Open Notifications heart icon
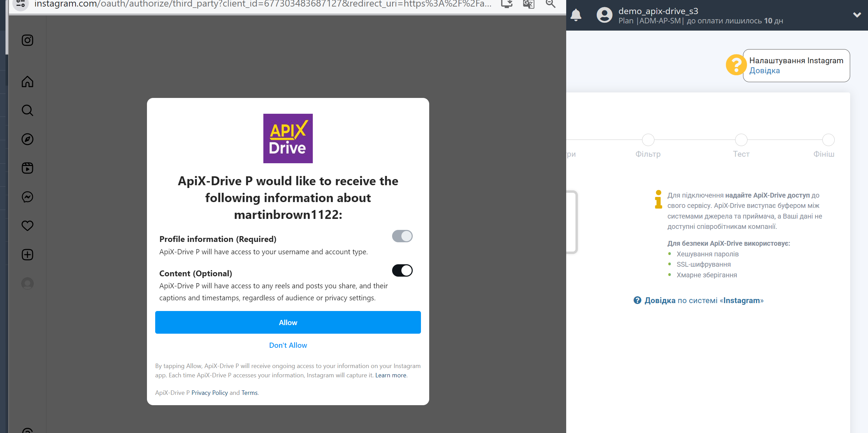868x433 pixels. (x=27, y=226)
